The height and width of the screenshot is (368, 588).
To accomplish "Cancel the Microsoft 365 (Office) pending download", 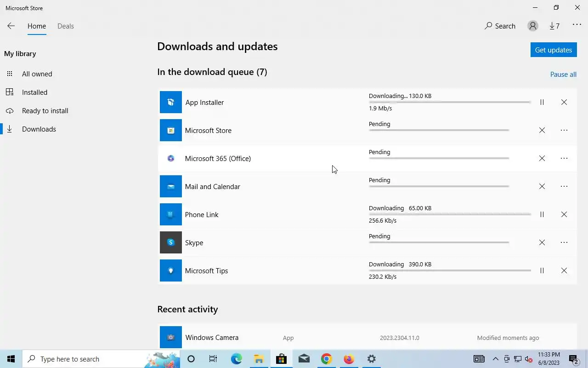I will [542, 158].
